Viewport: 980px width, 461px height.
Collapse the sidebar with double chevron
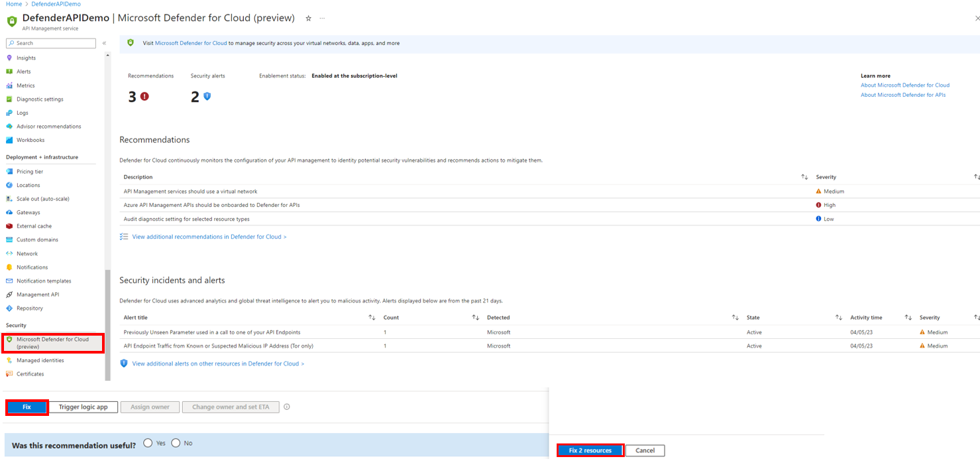(104, 43)
